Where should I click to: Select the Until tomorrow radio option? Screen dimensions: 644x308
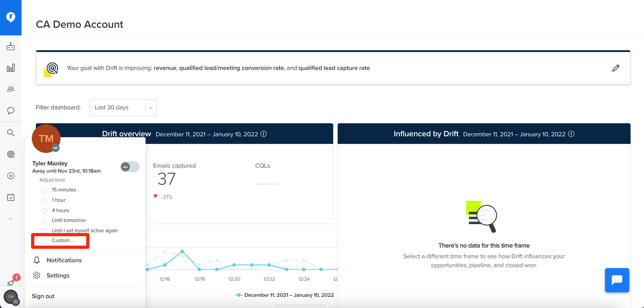click(x=44, y=221)
